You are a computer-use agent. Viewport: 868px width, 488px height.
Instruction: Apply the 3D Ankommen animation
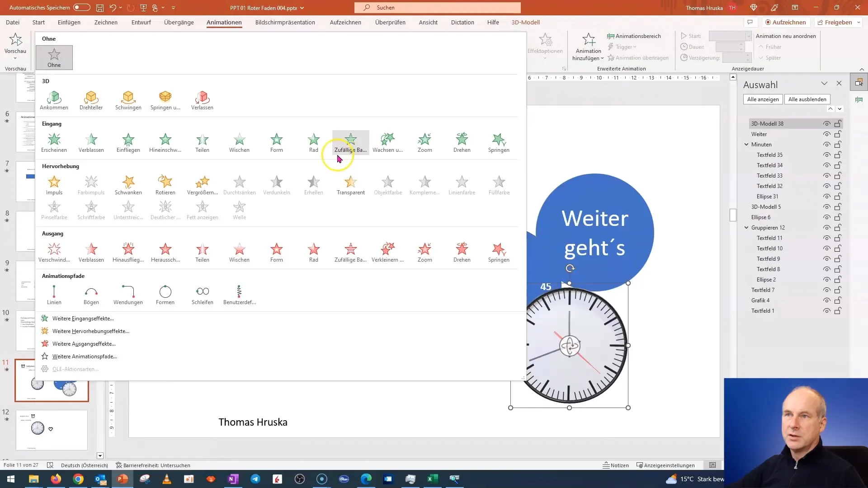(54, 100)
